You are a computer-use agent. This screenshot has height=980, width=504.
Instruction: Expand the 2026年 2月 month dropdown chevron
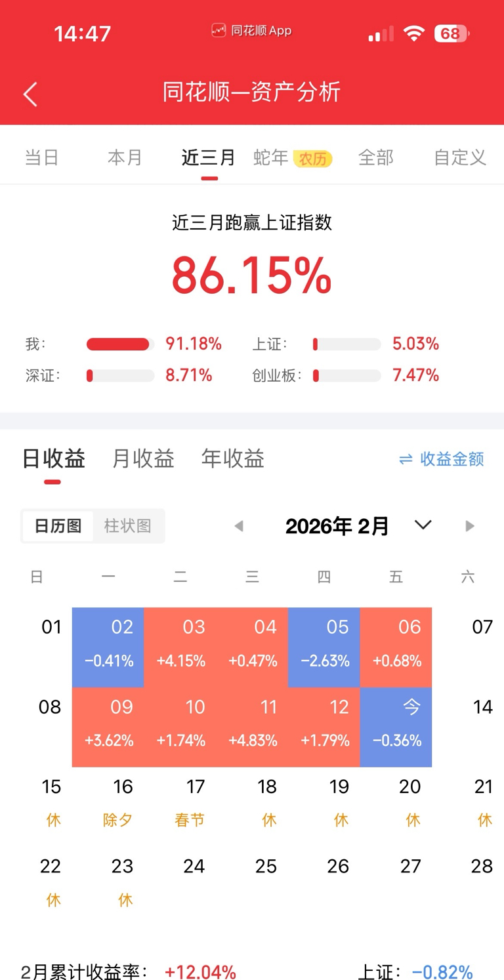coord(423,525)
